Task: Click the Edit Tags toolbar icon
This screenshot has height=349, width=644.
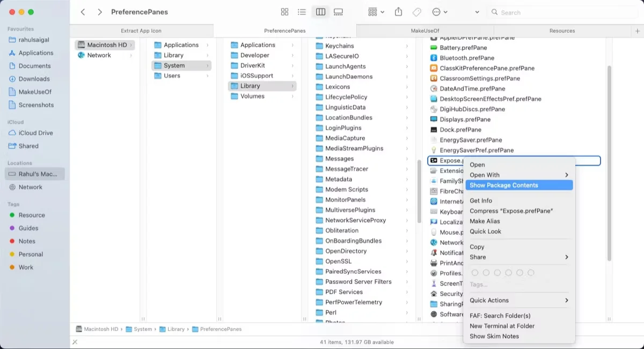Action: tap(416, 12)
